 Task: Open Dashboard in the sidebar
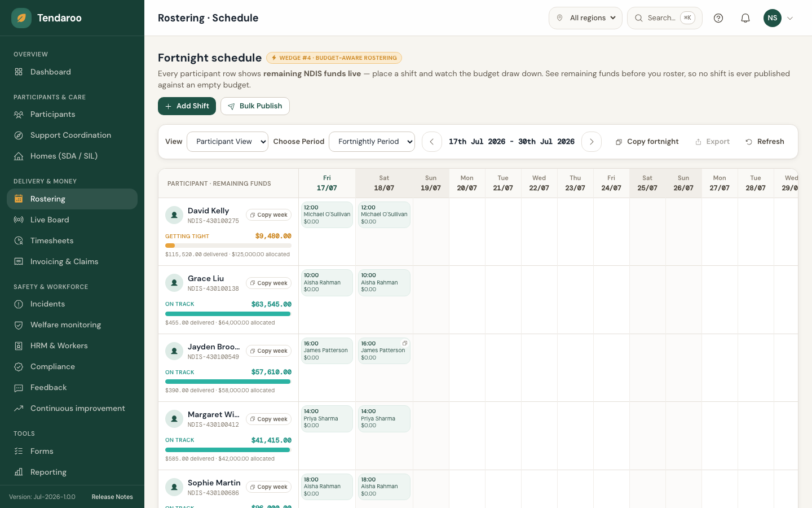tap(72, 72)
